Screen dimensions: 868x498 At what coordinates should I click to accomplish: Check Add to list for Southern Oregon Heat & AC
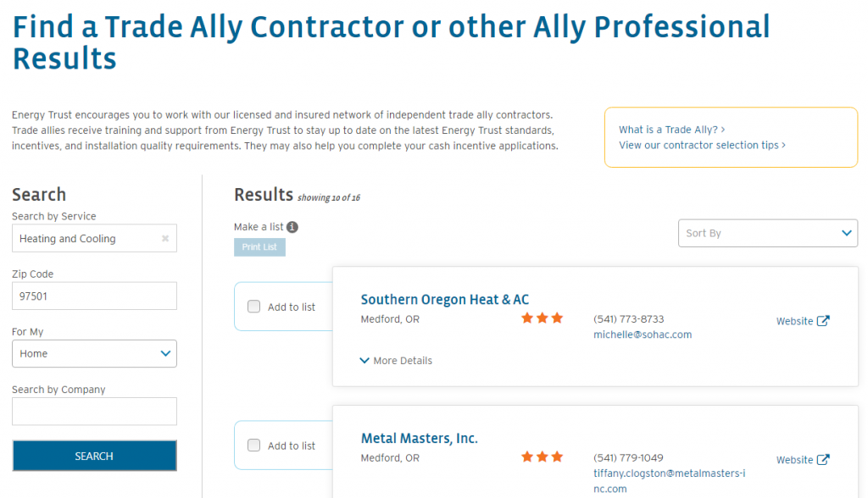coord(254,307)
